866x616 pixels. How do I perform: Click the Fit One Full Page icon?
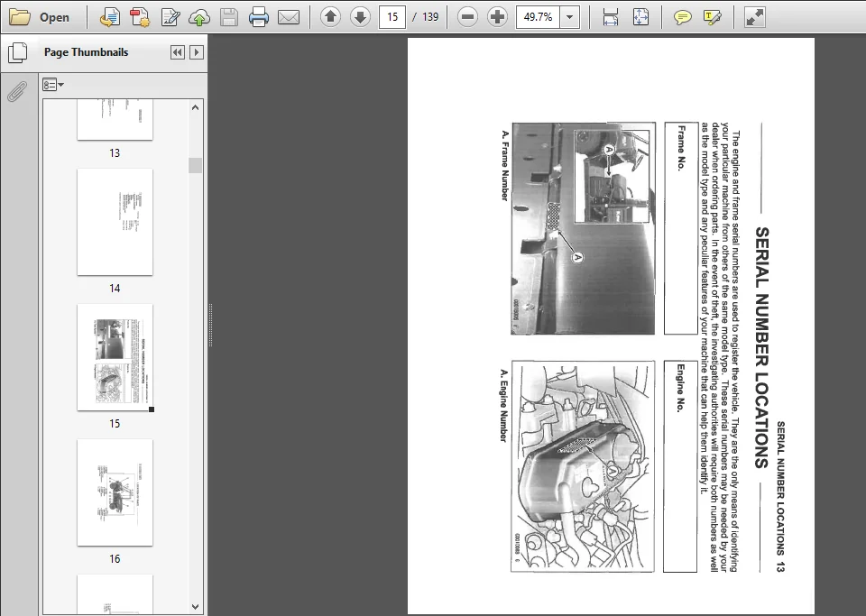640,17
